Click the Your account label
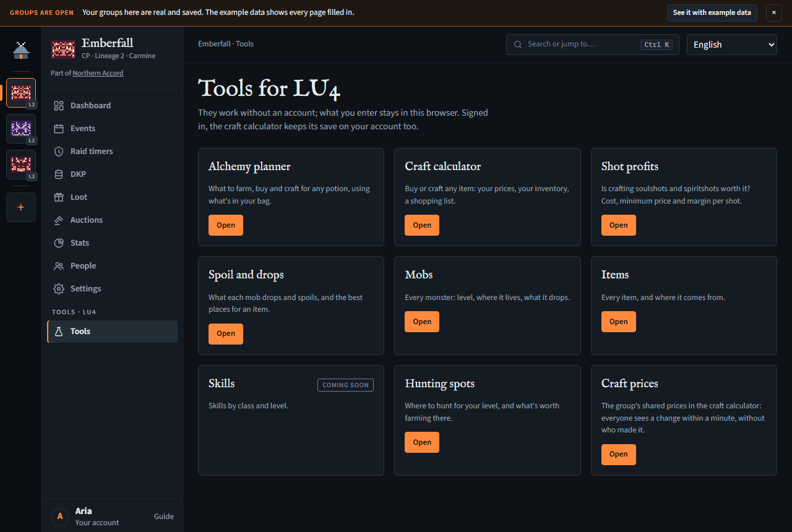 (97, 523)
